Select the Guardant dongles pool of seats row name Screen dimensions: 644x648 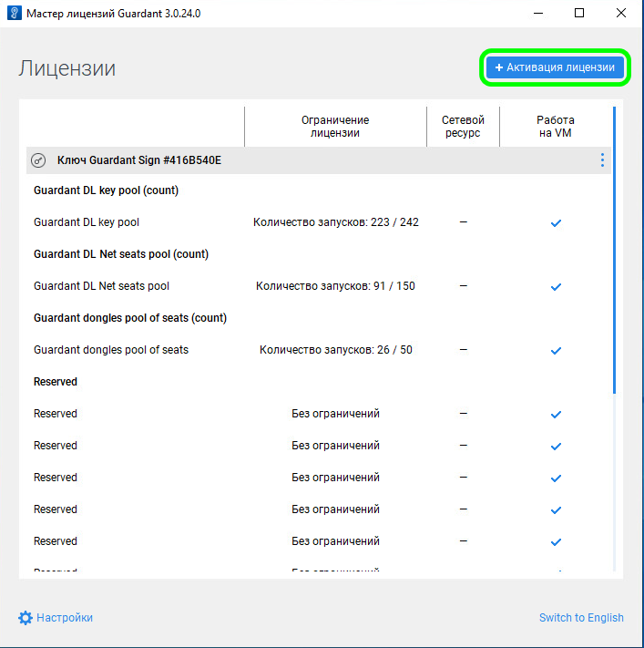(x=111, y=350)
